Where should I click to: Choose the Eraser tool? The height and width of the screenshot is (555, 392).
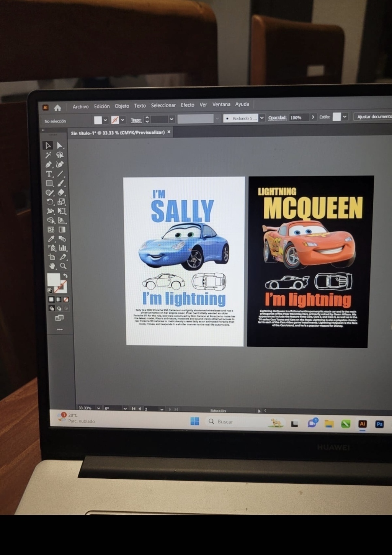[x=61, y=193]
